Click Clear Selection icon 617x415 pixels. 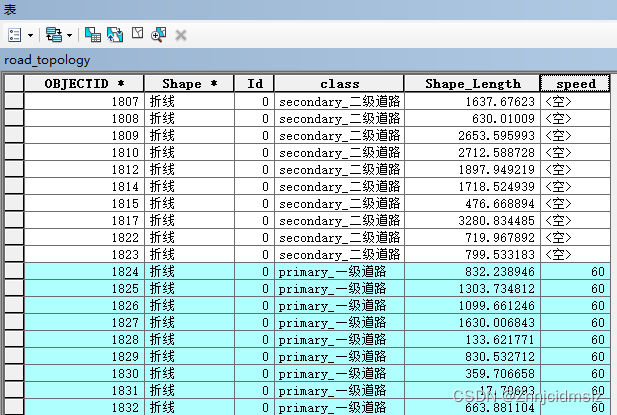(137, 33)
